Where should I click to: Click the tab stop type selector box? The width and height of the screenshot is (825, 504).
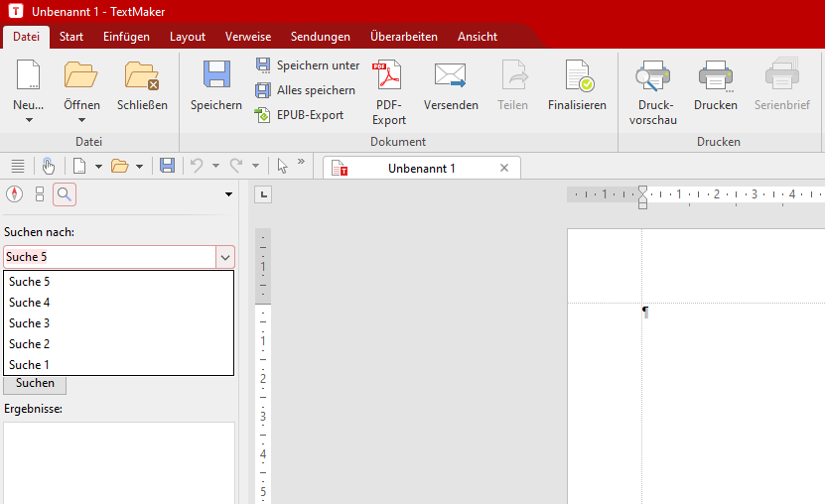coord(263,195)
